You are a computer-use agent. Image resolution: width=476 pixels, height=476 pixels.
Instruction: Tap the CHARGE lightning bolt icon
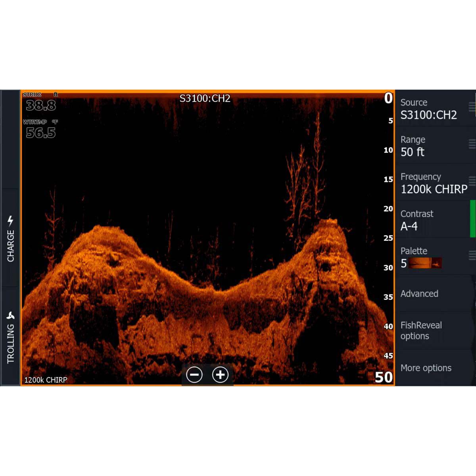point(10,219)
